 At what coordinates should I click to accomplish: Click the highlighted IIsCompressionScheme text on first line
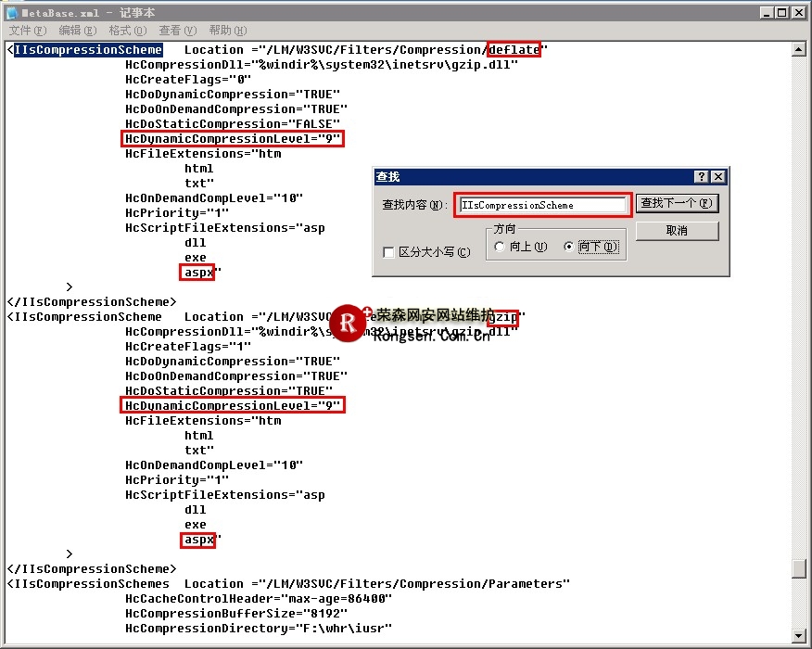(x=88, y=50)
